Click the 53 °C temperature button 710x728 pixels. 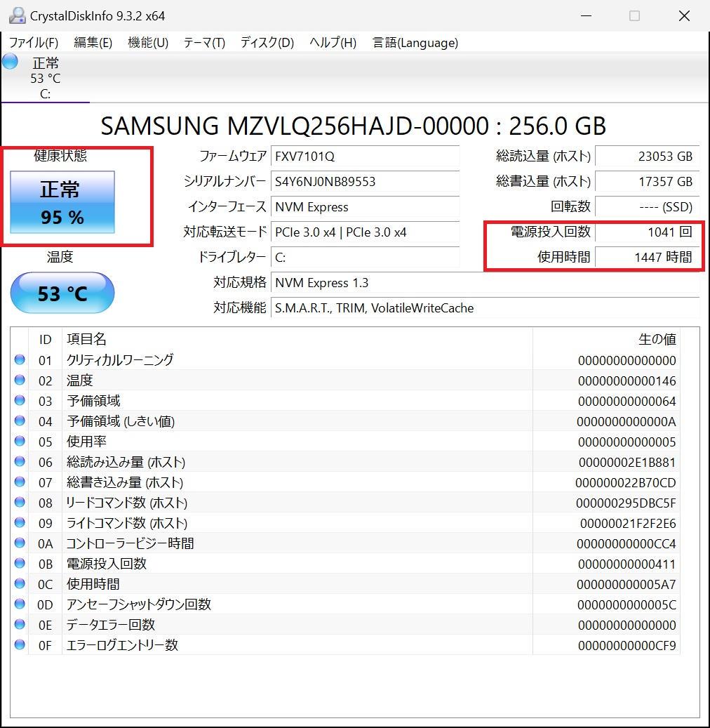62,293
